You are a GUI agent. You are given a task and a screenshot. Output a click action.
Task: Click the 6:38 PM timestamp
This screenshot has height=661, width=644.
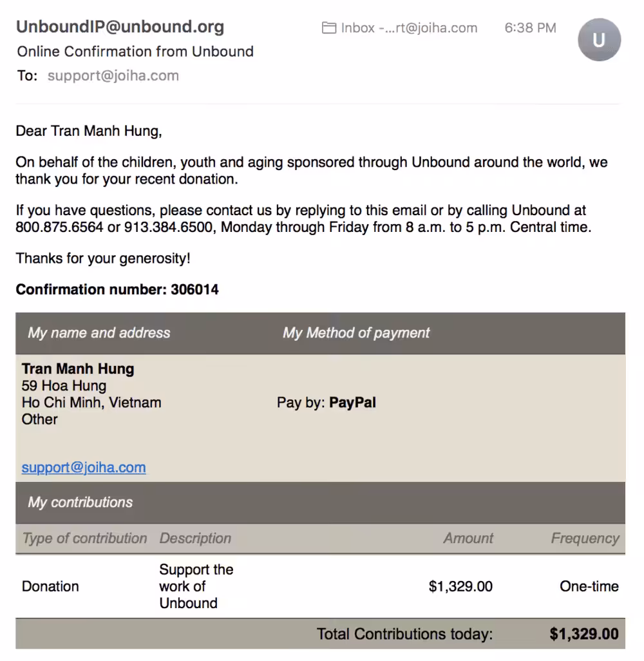click(530, 28)
